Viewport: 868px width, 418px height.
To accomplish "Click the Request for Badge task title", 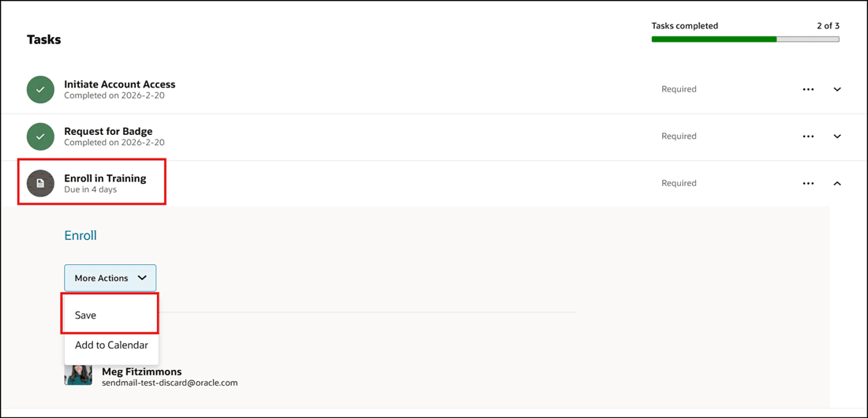I will click(108, 131).
